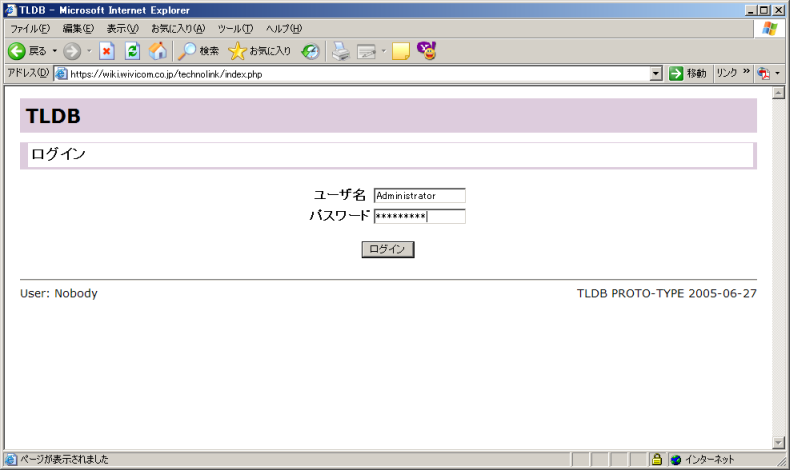Open the Tools (ツール) menu
This screenshot has width=790, height=470.
235,29
